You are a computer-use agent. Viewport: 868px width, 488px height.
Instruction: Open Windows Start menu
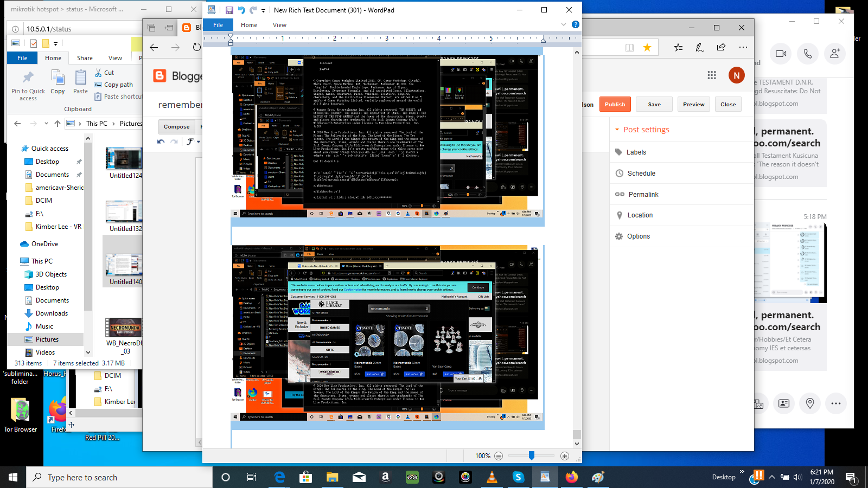(x=13, y=477)
